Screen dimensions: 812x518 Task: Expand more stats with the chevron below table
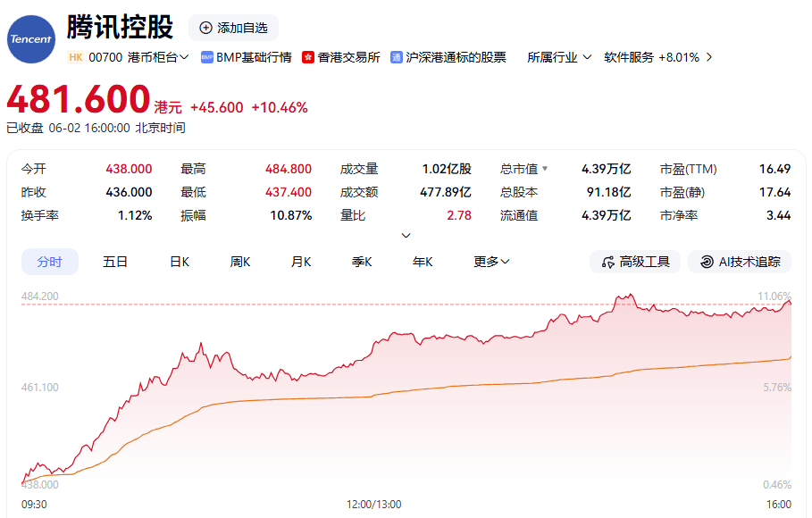(406, 236)
